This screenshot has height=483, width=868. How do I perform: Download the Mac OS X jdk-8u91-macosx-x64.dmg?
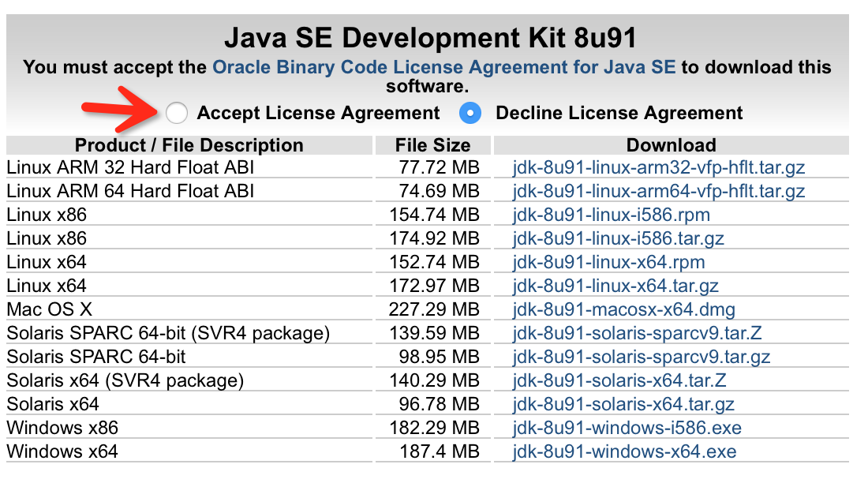(625, 309)
